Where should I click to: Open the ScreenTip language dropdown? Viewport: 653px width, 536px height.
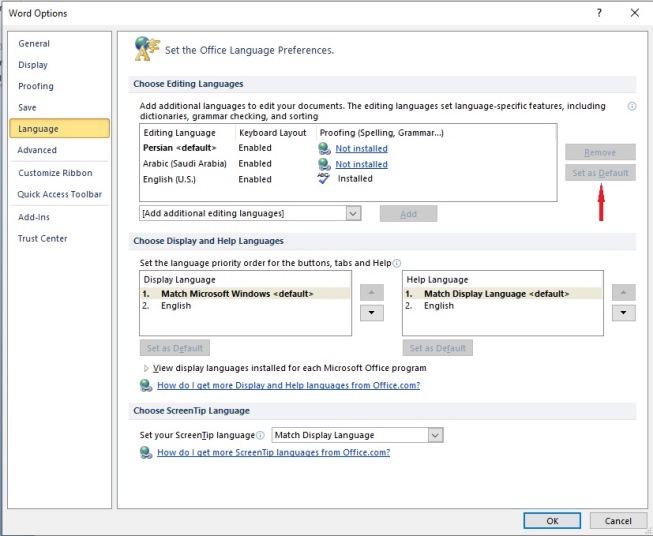tap(435, 435)
